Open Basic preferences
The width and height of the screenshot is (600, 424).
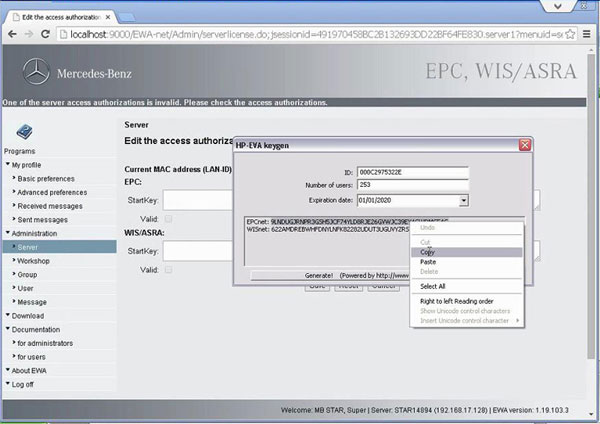point(46,179)
